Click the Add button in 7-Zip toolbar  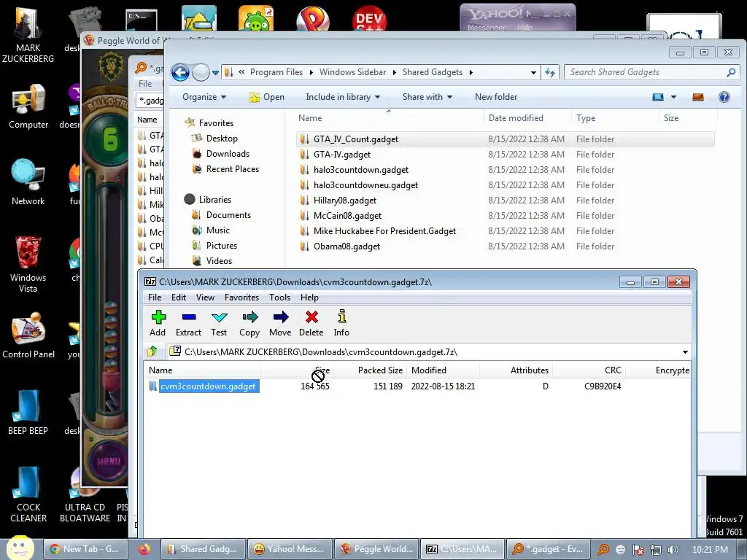(158, 323)
